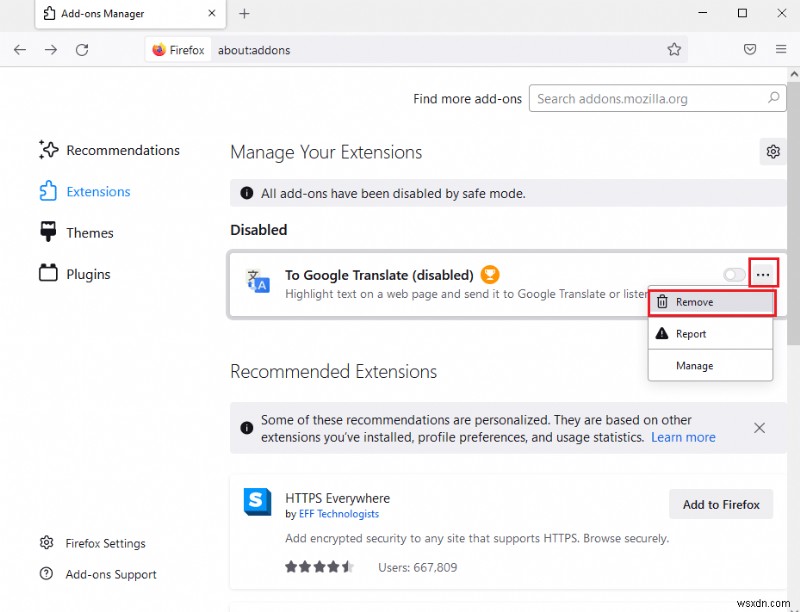
Task: Open the three-dot menu for To Google Translate
Action: point(763,272)
